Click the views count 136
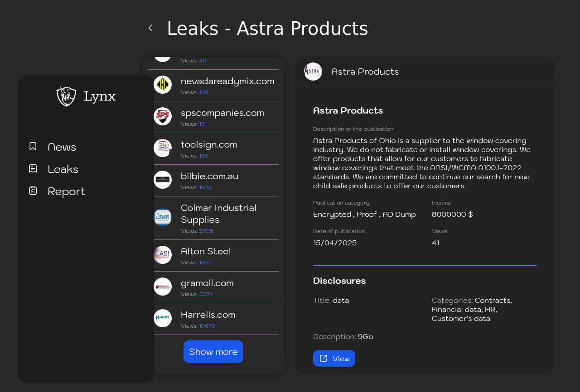The height and width of the screenshot is (392, 580). pos(203,156)
